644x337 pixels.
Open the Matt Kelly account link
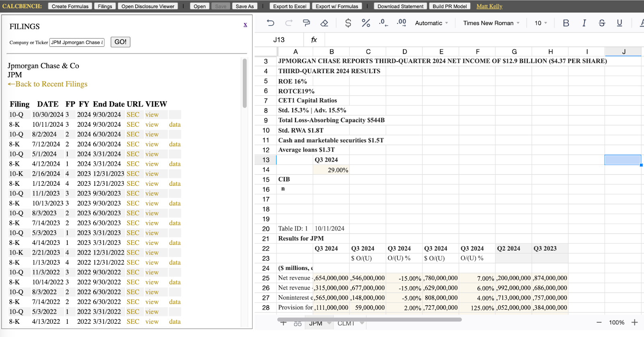(489, 6)
